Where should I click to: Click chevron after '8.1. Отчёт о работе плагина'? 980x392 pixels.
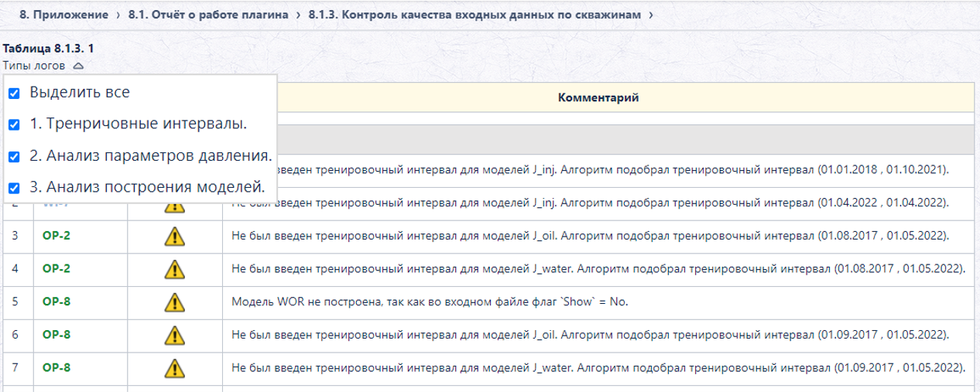(x=298, y=15)
